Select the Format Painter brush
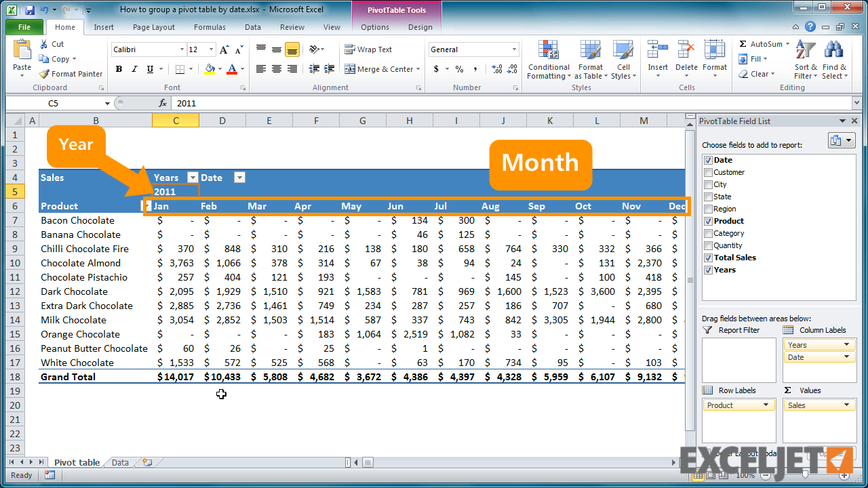Screen dimensions: 868x488 click(44, 74)
